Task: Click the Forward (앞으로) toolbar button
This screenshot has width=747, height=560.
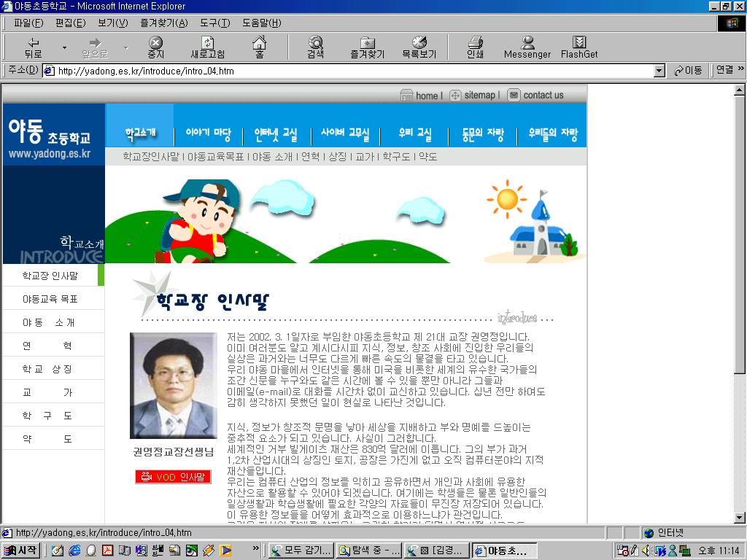Action: click(95, 47)
